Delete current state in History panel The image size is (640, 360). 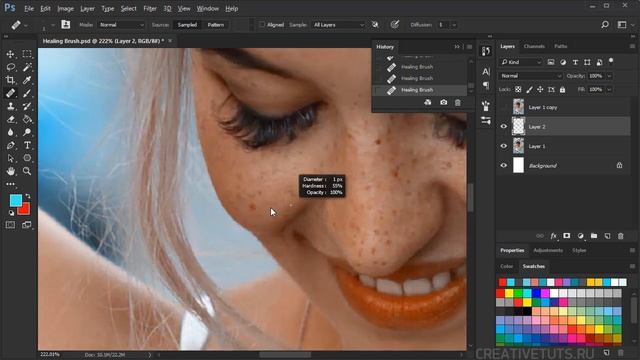[x=458, y=102]
